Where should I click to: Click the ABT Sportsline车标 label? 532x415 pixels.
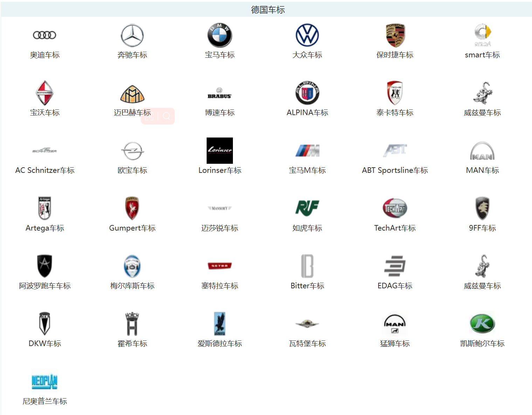395,170
